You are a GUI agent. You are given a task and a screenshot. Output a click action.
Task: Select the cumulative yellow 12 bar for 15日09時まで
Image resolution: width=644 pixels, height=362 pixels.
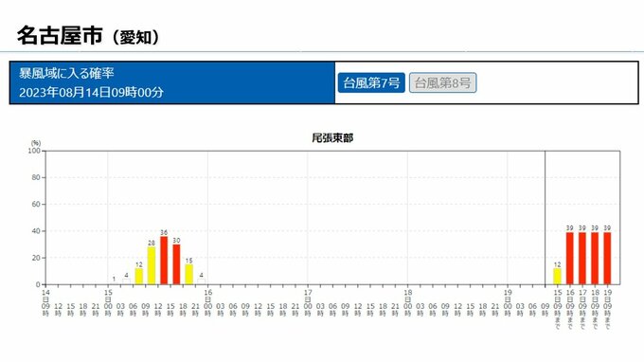tap(557, 276)
